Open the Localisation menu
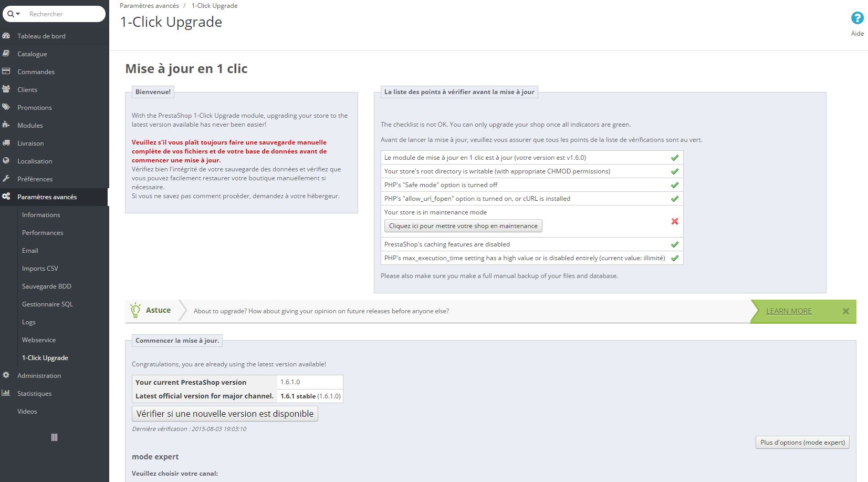This screenshot has height=482, width=868. click(x=35, y=161)
